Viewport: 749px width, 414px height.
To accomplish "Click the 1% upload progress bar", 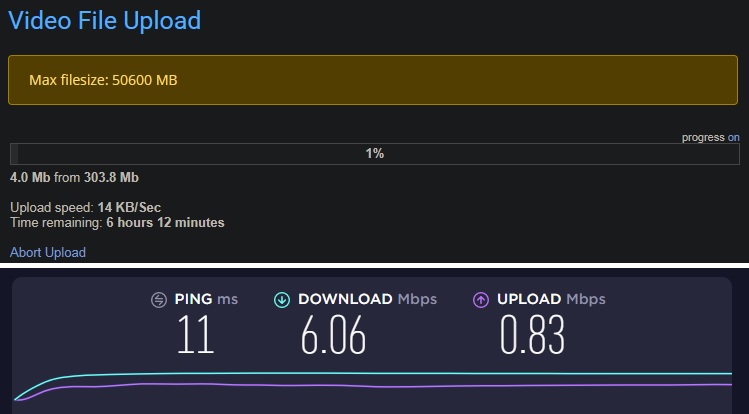I will pos(374,153).
